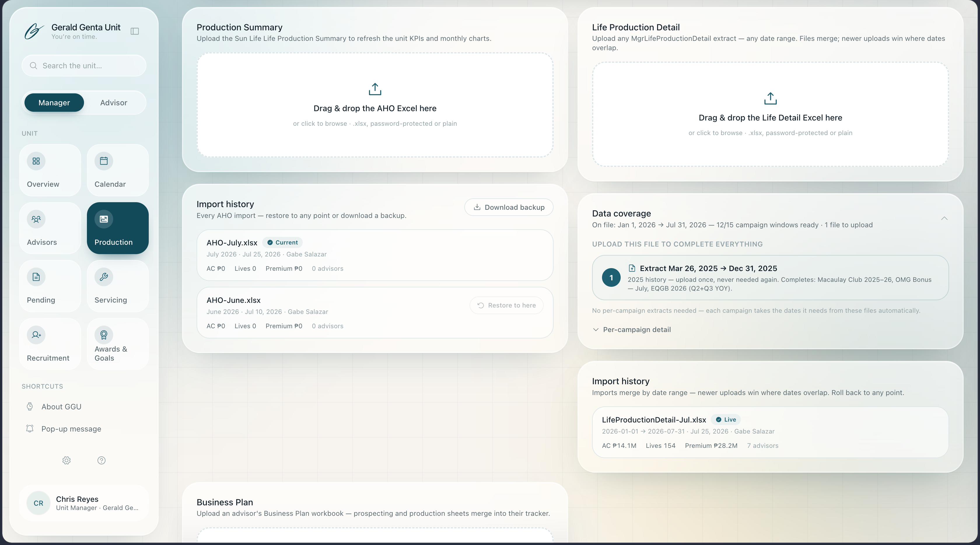Collapse the Data coverage panel chevron

tap(944, 219)
